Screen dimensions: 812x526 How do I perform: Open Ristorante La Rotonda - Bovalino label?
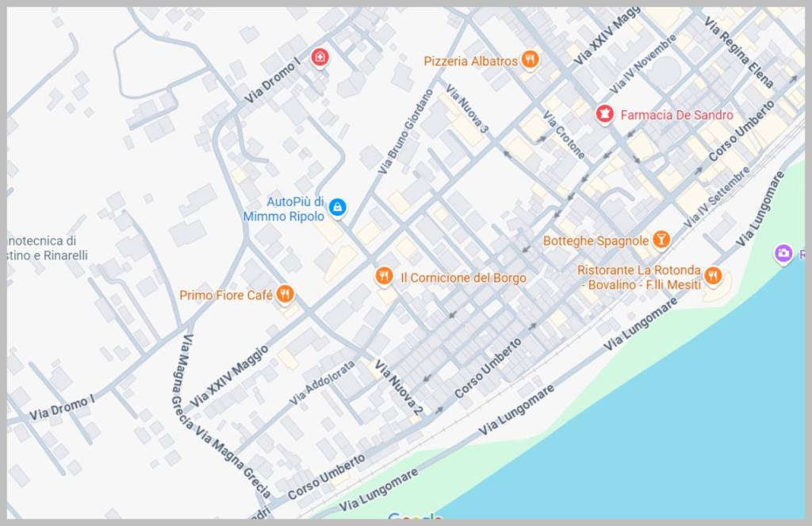tap(639, 277)
